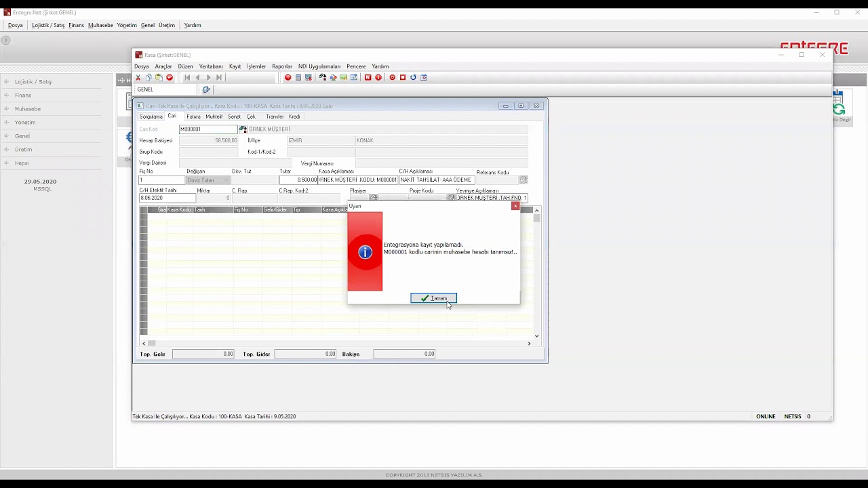The image size is (868, 488).
Task: Switch to Fatura tab
Action: click(x=193, y=117)
